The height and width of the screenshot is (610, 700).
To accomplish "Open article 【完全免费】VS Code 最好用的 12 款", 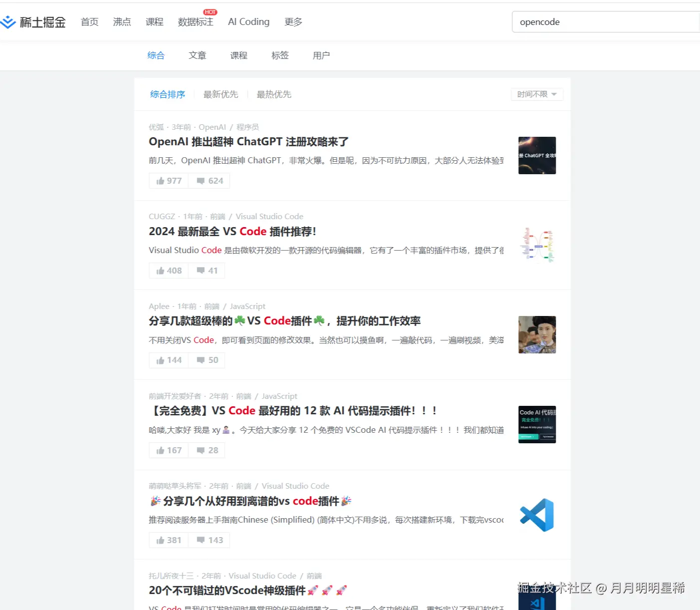I will 294,411.
